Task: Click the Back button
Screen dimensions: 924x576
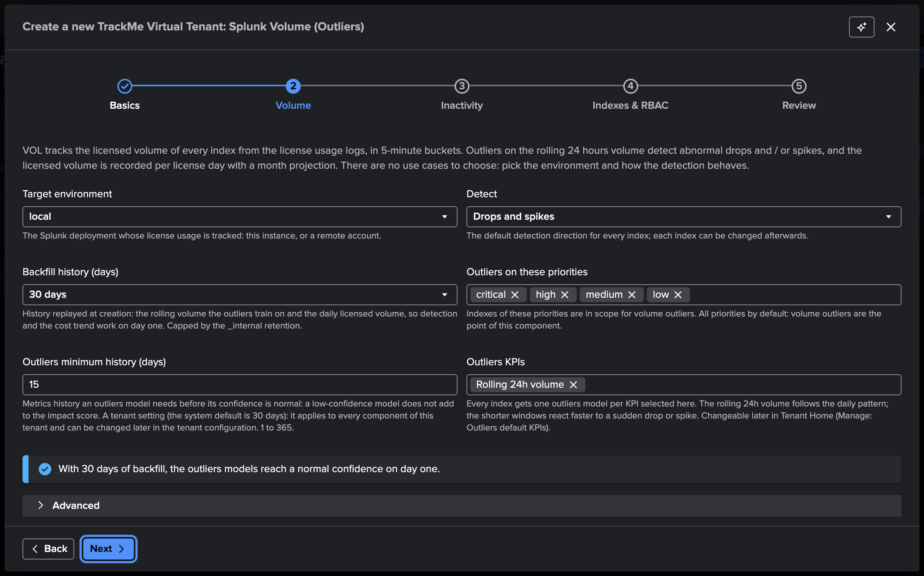Action: [x=48, y=549]
